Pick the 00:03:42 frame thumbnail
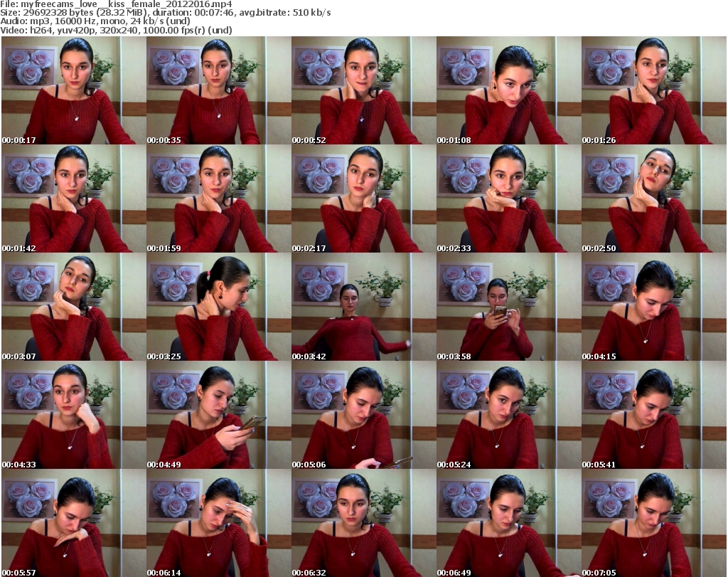The width and height of the screenshot is (728, 577). pyautogui.click(x=363, y=307)
